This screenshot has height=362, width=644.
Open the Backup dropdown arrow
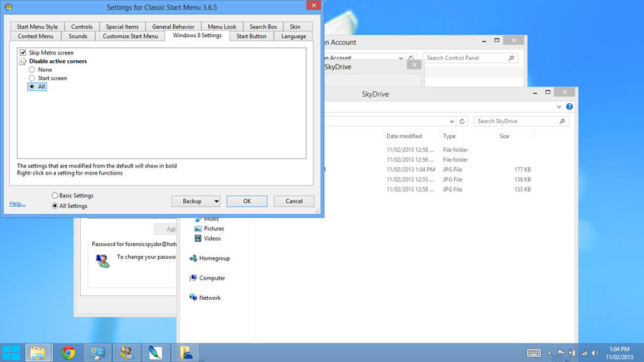click(x=216, y=202)
